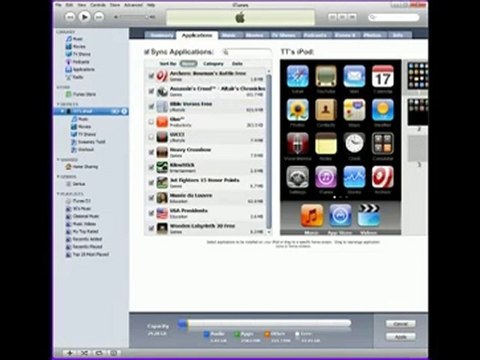
Task: Click the add playlist plus button
Action: [x=70, y=353]
